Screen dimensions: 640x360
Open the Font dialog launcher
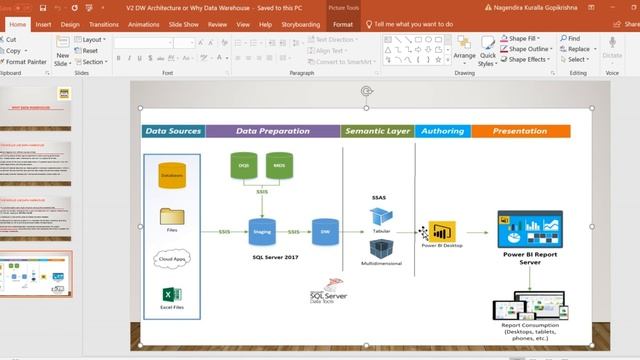coord(228,73)
